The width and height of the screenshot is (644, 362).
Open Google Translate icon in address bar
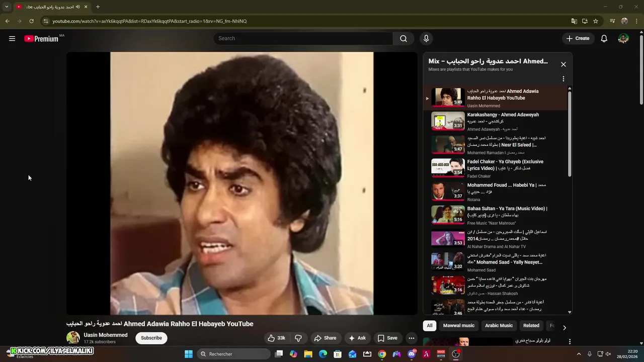[574, 21]
